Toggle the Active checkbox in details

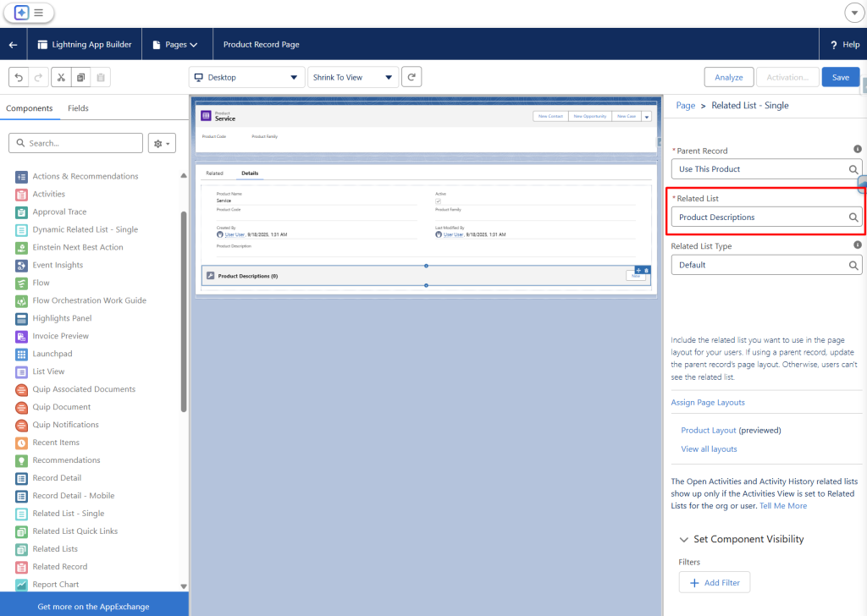(x=438, y=201)
